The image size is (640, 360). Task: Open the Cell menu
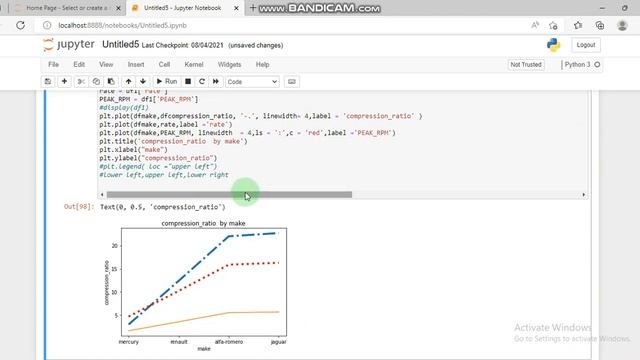tap(164, 64)
